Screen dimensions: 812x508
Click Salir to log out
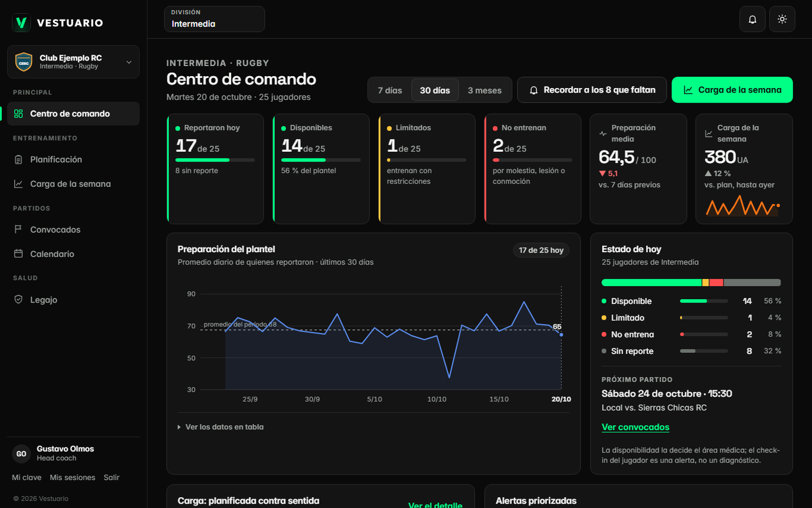(112, 478)
